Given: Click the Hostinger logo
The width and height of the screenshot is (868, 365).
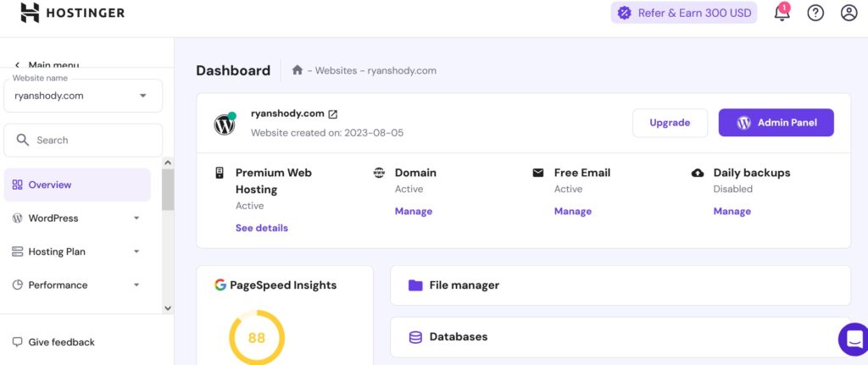Looking at the screenshot, I should pos(73,12).
